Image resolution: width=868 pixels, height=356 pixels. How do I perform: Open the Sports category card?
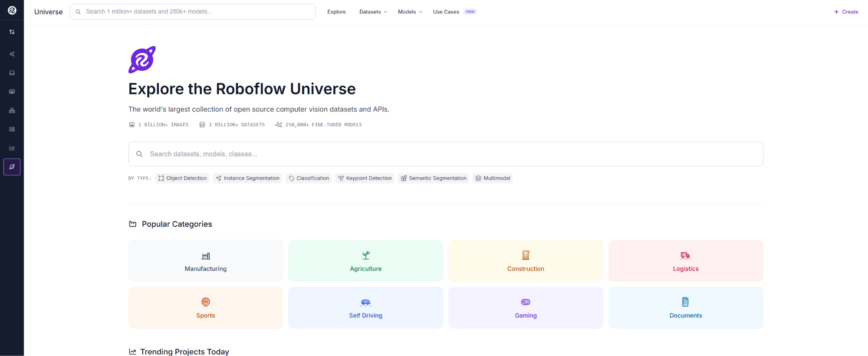[x=206, y=308]
